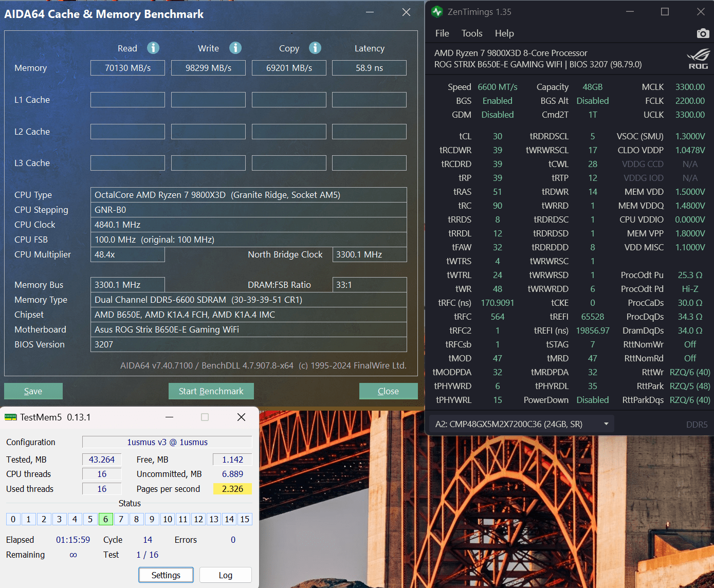The height and width of the screenshot is (588, 714).
Task: Click the Errors count 0 in TestMem5
Action: 233,540
